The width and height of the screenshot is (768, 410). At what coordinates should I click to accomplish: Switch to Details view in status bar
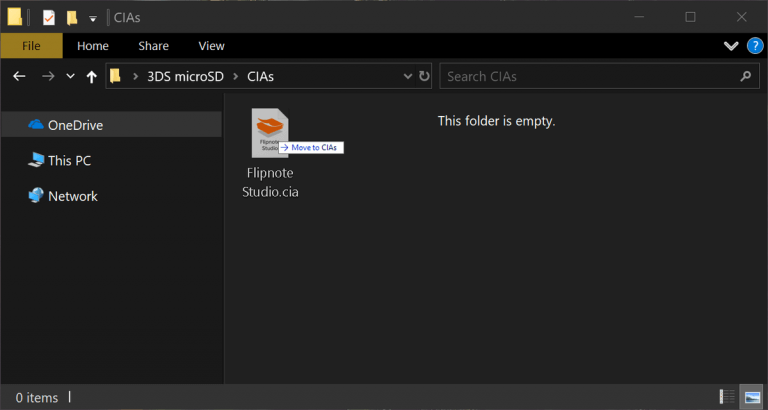click(727, 397)
